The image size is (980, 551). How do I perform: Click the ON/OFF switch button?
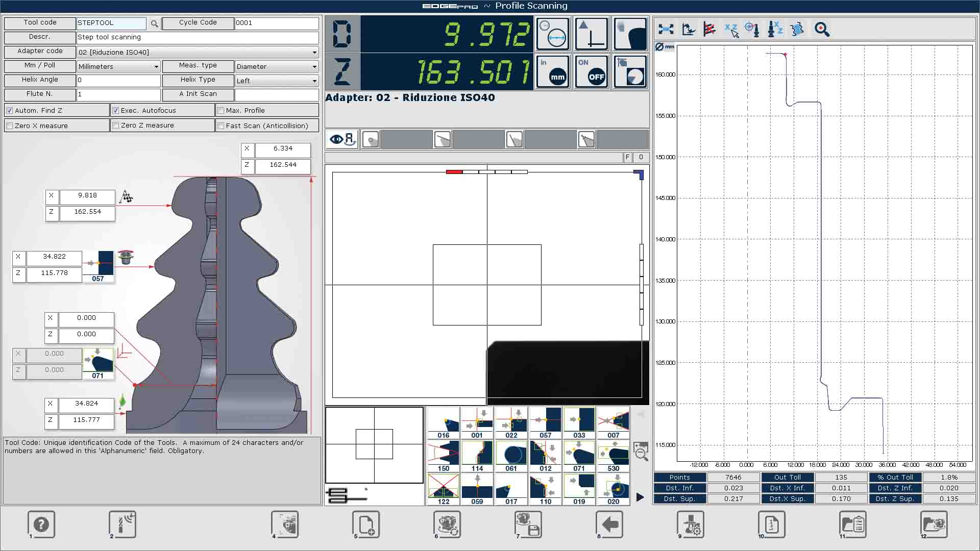tap(592, 72)
